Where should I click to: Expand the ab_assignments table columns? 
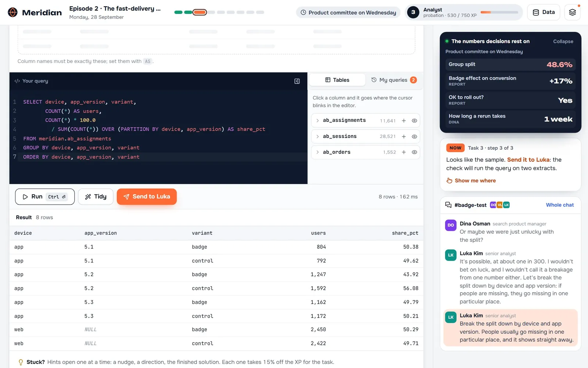318,121
